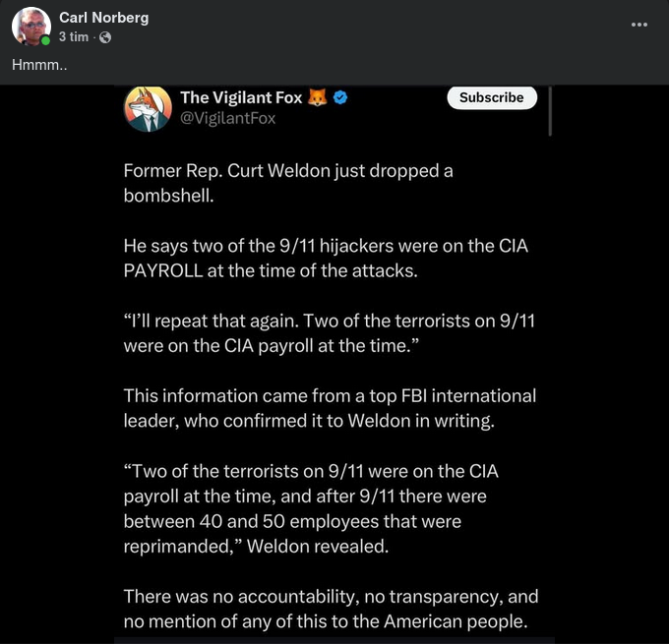This screenshot has width=669, height=644.
Task: Click the "40 and 50 employees" quote paragraph
Action: [310, 508]
